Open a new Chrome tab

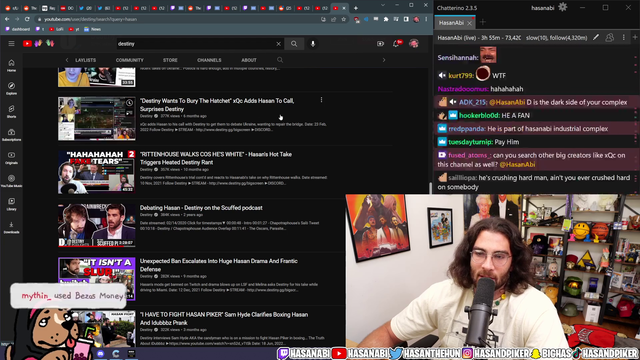356,8
